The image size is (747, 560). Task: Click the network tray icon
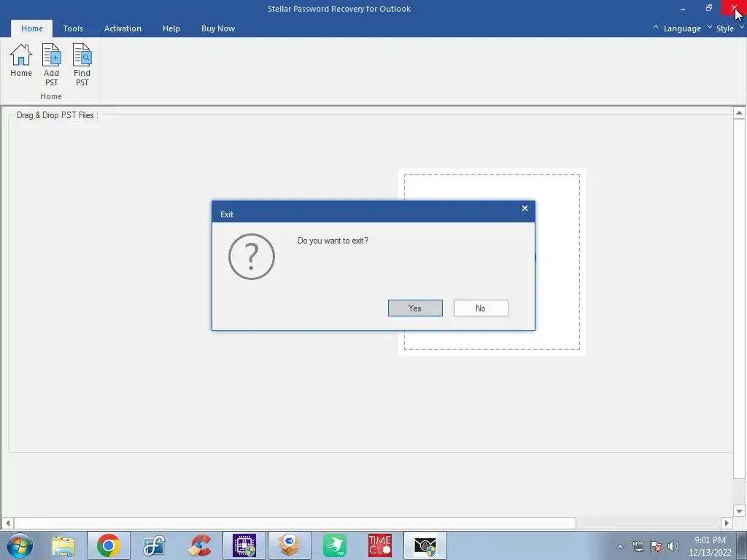coord(638,546)
